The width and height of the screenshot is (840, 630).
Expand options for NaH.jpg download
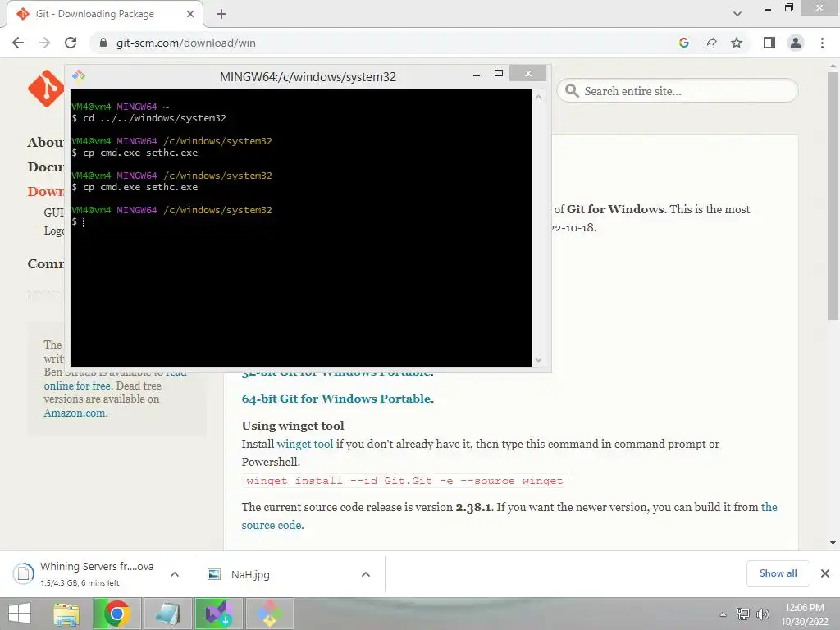366,574
